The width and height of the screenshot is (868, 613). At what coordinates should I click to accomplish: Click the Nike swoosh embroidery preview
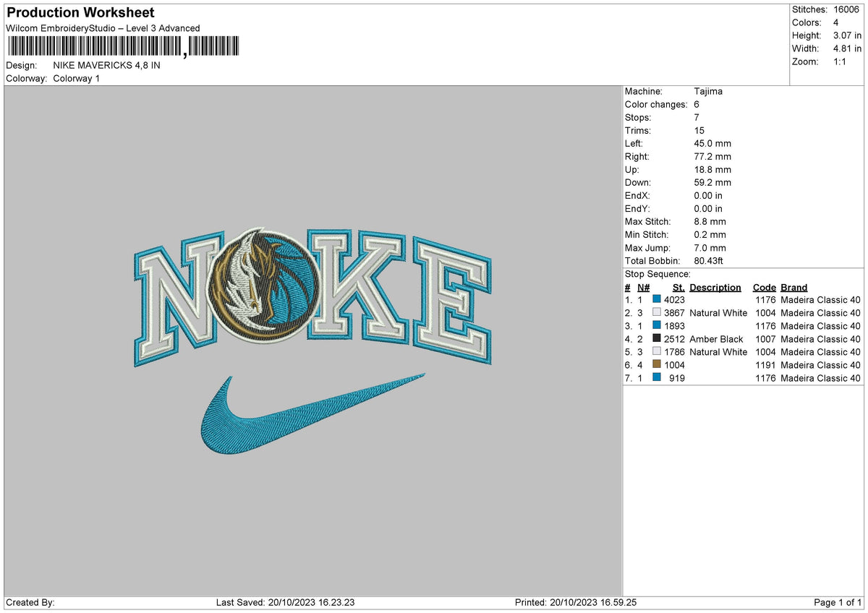312,414
